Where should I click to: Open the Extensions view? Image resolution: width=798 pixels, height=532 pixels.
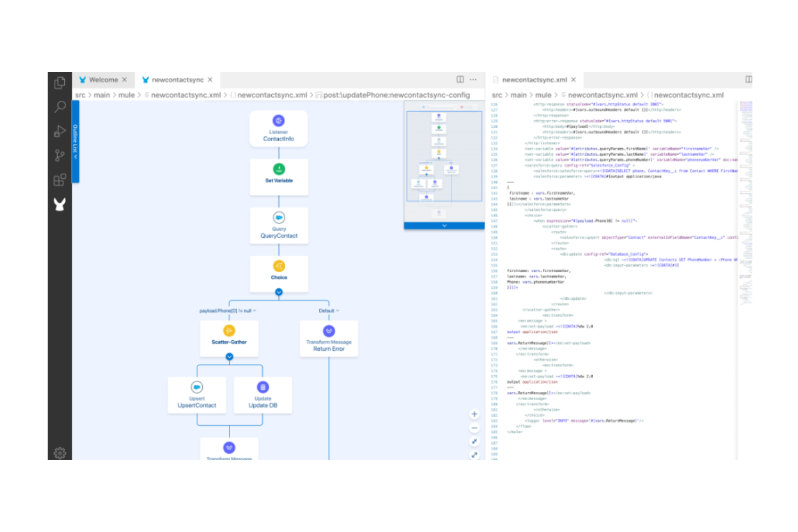pos(60,179)
